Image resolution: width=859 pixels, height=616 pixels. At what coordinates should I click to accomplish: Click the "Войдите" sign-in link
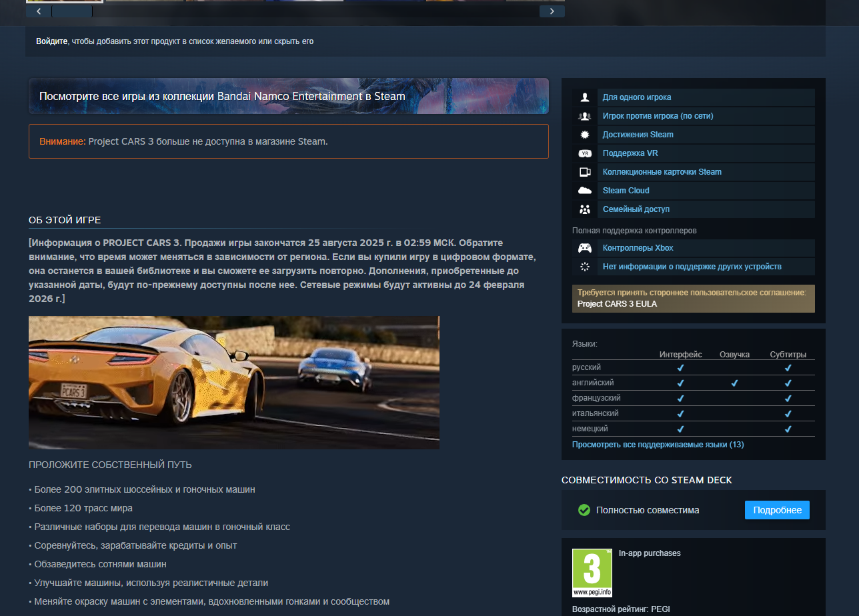click(x=52, y=41)
